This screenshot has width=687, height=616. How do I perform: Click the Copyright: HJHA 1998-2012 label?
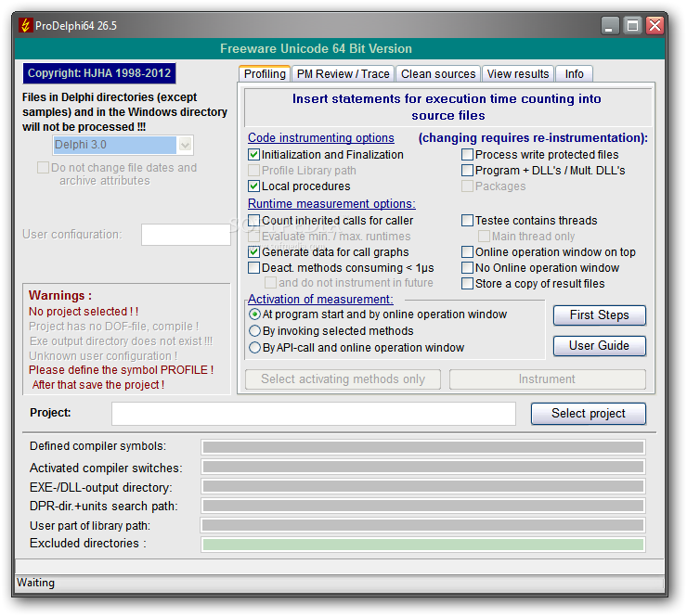99,73
